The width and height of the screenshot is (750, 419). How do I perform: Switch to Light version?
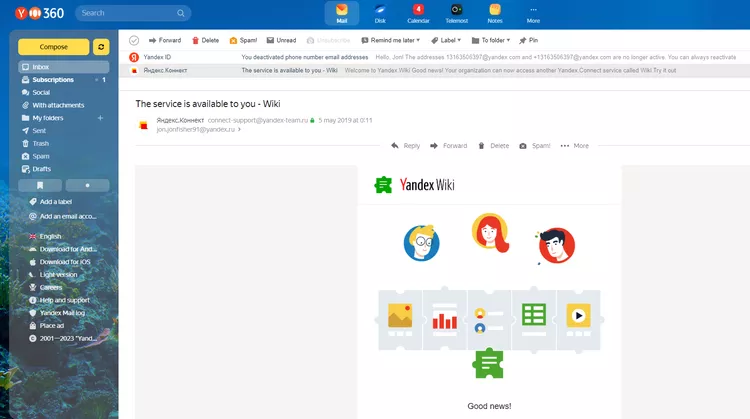[x=53, y=275]
